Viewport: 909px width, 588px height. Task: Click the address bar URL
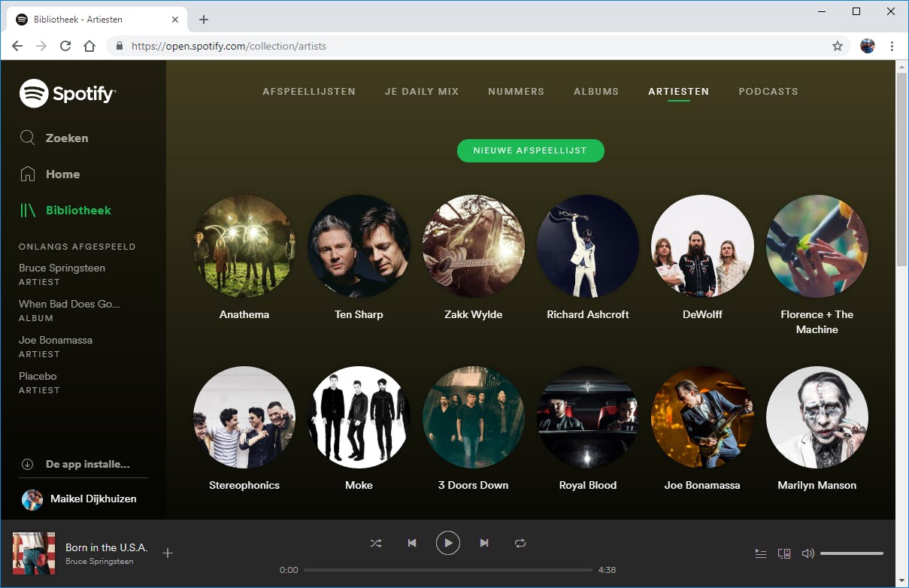pyautogui.click(x=229, y=46)
